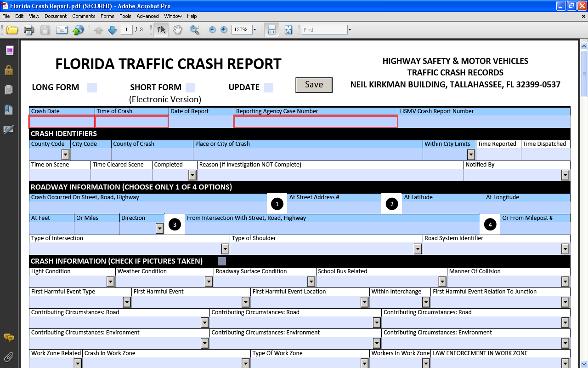
Task: Go to next page with down arrow
Action: 112,30
